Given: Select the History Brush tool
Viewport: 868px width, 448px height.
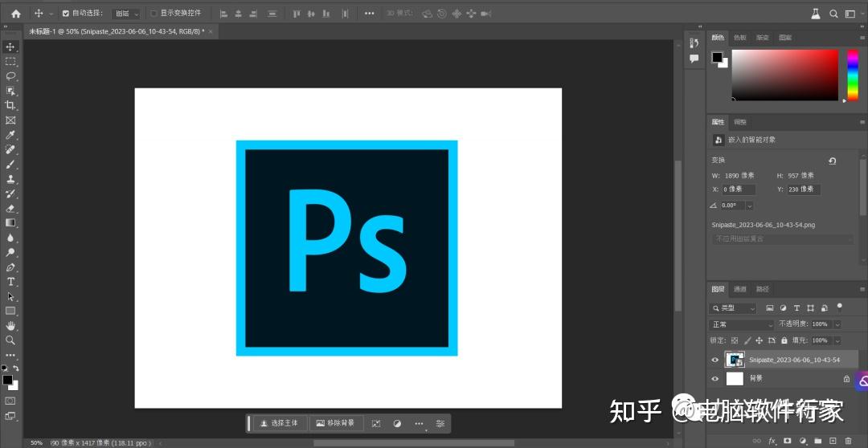Looking at the screenshot, I should click(10, 193).
